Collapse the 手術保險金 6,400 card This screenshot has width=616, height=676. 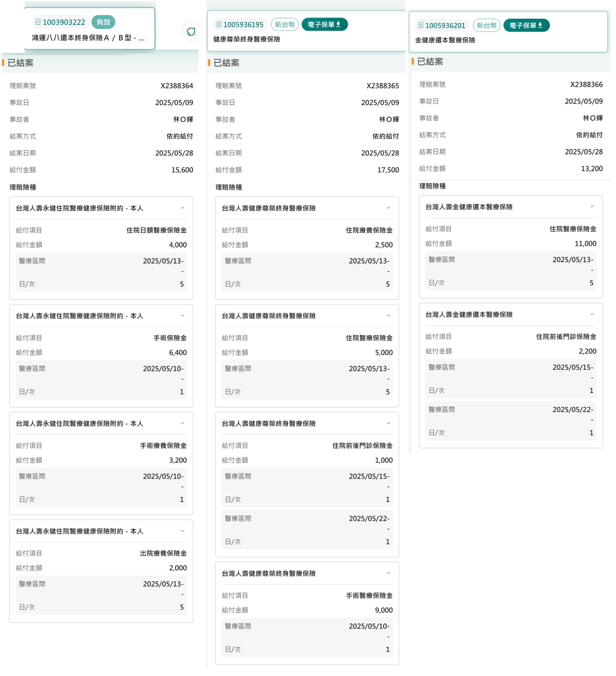pos(183,316)
